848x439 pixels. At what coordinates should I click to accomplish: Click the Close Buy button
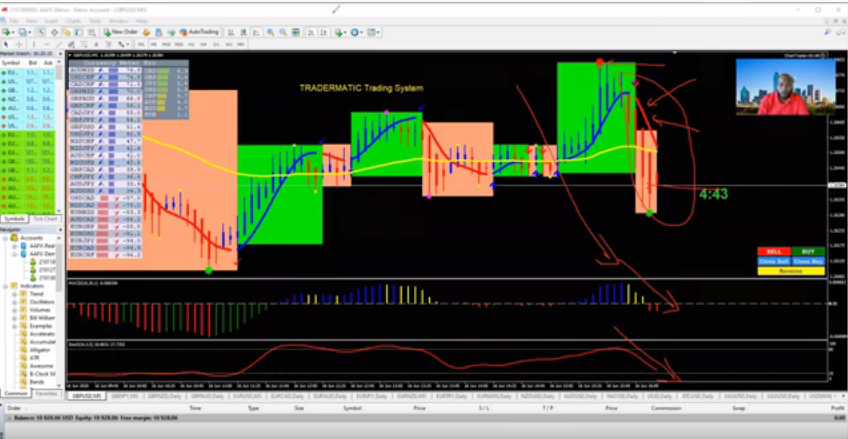click(x=808, y=261)
